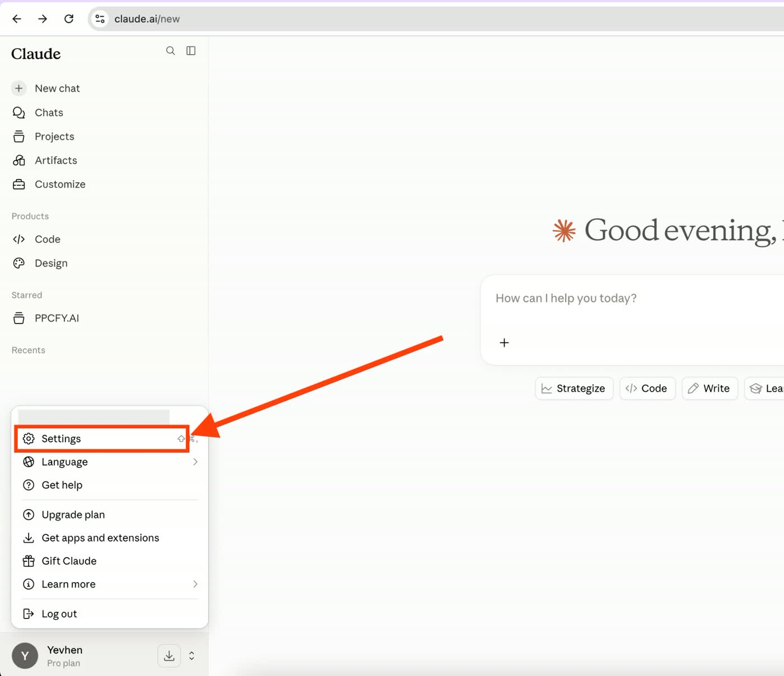
Task: Click the Learn more info icon
Action: (x=29, y=584)
